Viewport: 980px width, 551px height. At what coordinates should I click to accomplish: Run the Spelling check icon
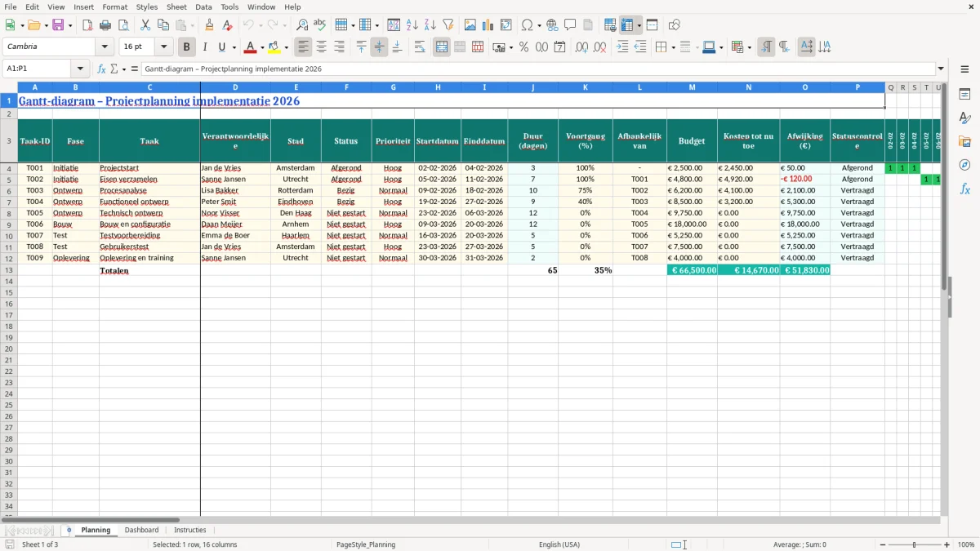320,25
